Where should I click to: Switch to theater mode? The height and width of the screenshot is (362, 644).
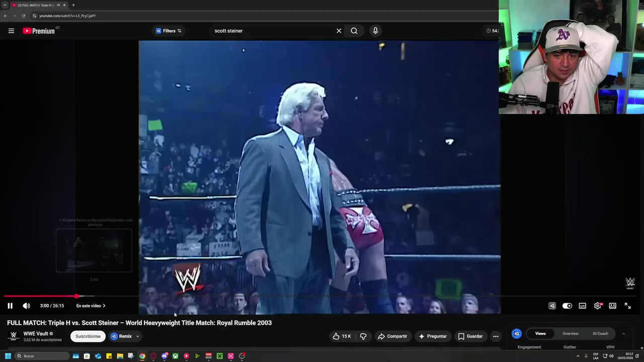pos(612,306)
